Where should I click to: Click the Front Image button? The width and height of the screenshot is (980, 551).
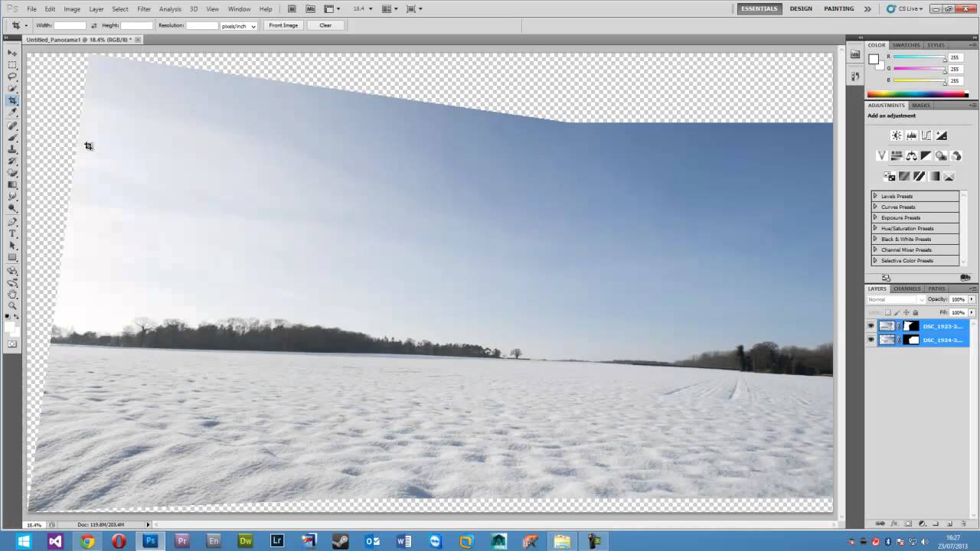(283, 25)
